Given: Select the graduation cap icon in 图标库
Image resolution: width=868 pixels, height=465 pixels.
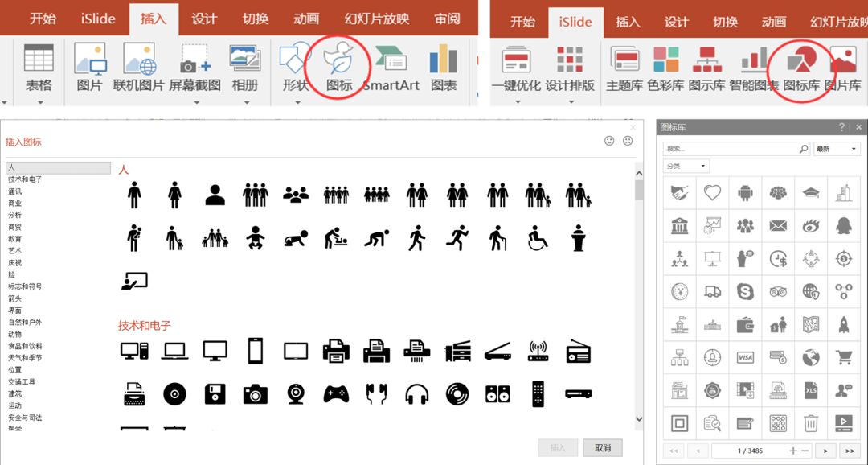Looking at the screenshot, I should point(811,193).
